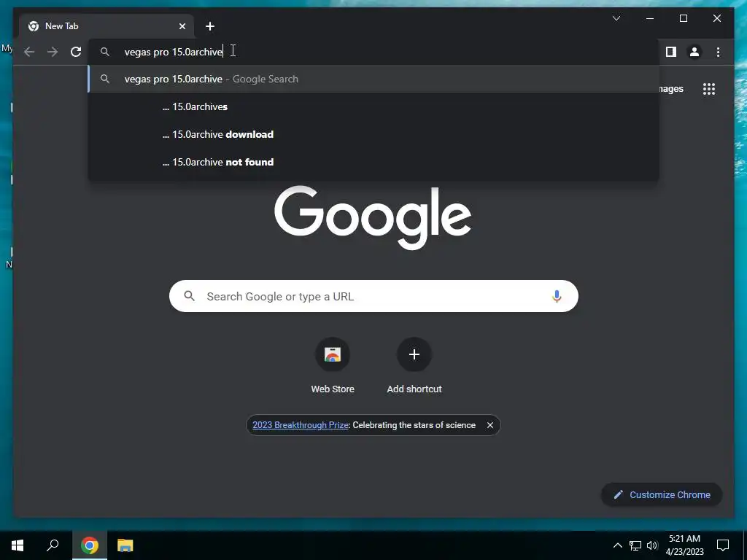Open the Web Store shortcut
The image size is (747, 560).
[x=333, y=367]
